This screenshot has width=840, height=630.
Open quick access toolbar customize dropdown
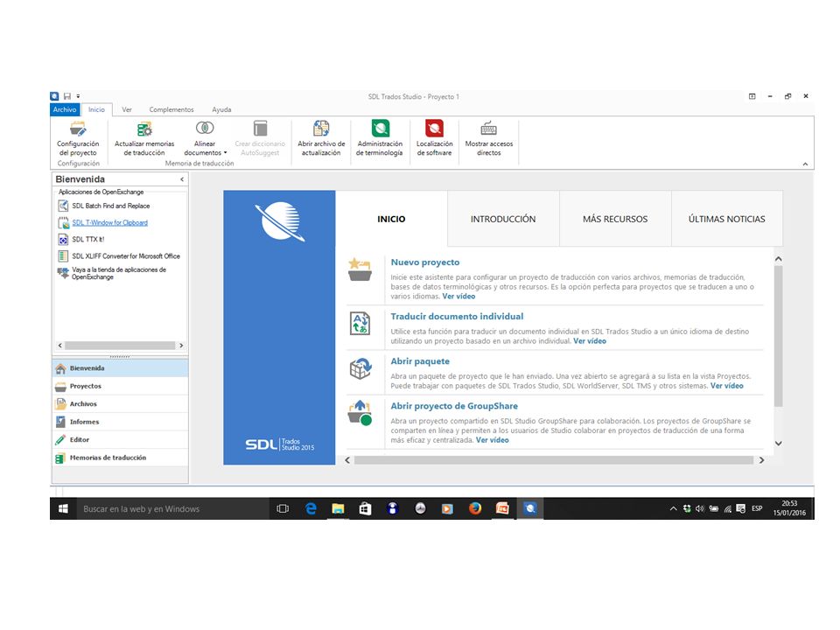pyautogui.click(x=78, y=96)
